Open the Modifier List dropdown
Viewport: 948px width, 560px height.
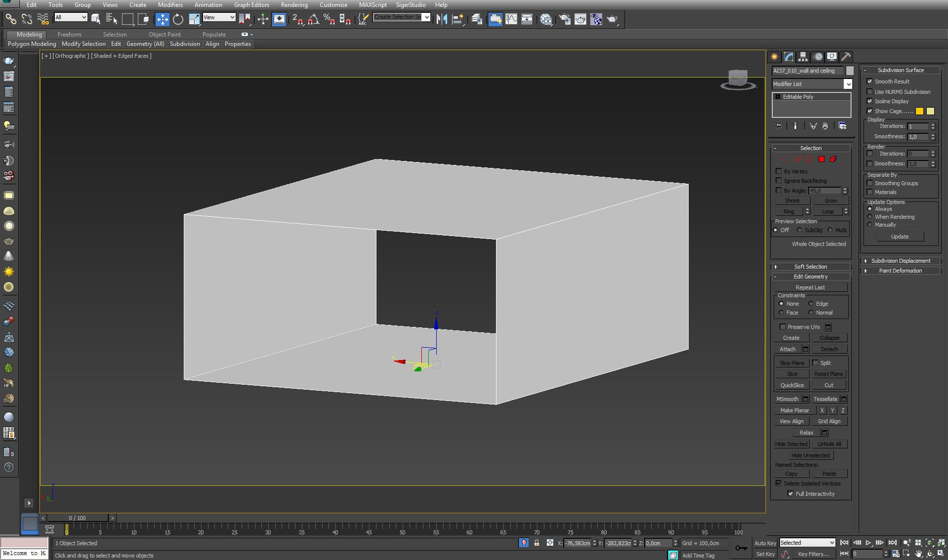(x=812, y=84)
